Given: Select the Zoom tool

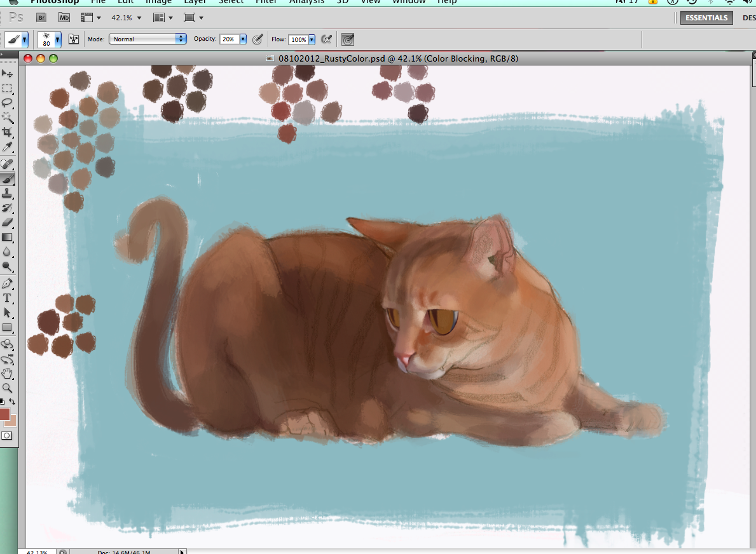Looking at the screenshot, I should (8, 388).
